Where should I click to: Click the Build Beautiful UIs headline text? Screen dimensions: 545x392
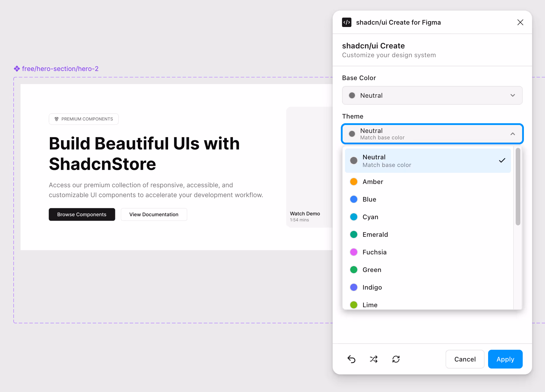coord(144,153)
